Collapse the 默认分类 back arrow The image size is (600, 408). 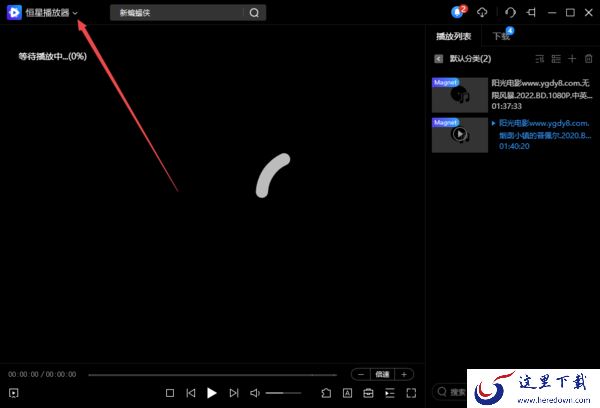[x=439, y=59]
